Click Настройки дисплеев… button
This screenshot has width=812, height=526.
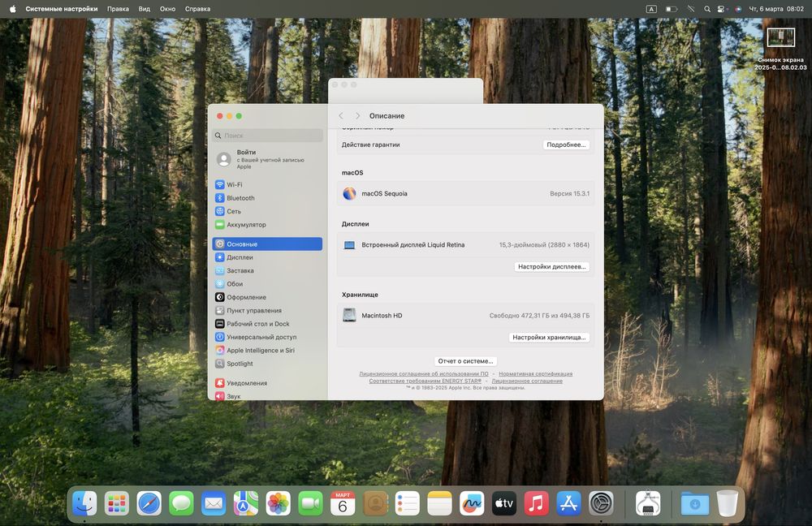pos(551,266)
